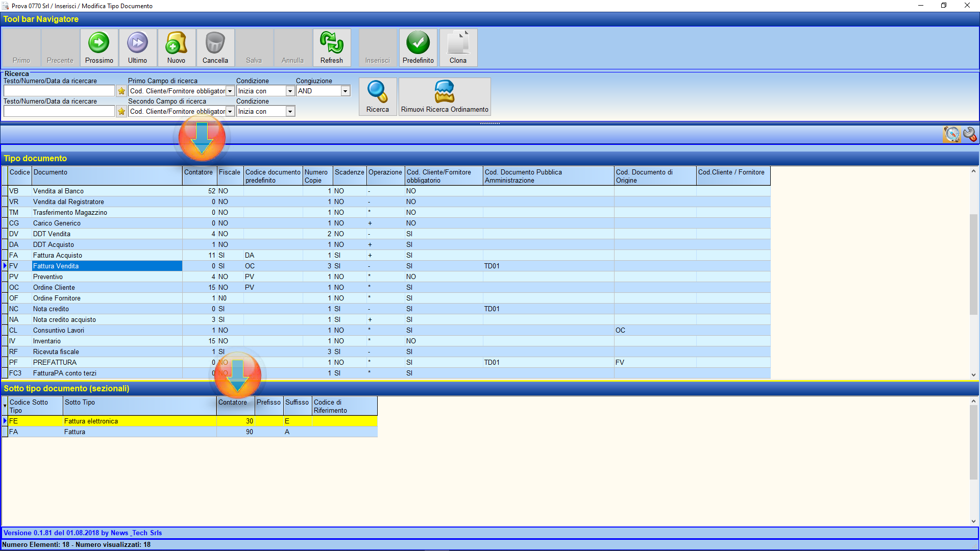Open second Condizione dropdown

(290, 111)
